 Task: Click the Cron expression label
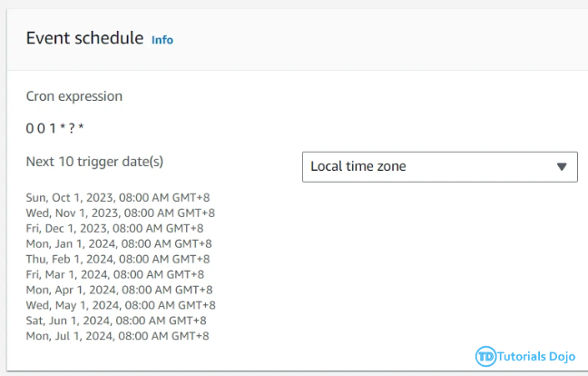74,96
